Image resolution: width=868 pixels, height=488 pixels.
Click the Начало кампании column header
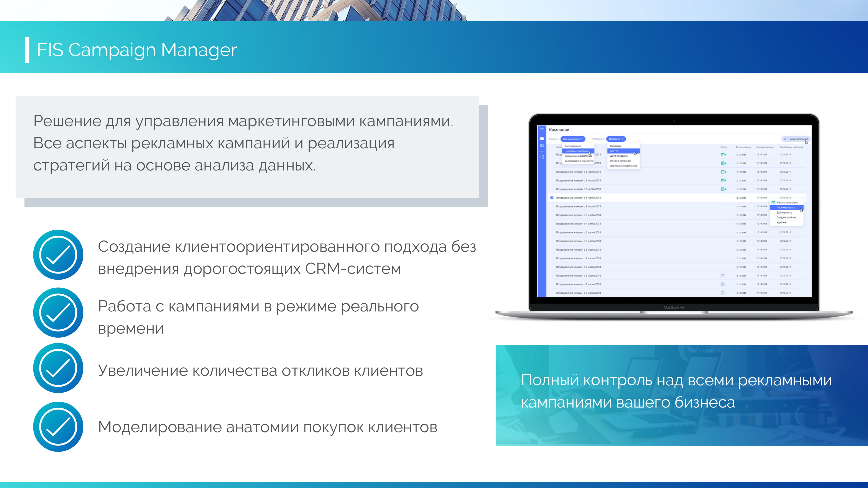pyautogui.click(x=766, y=147)
